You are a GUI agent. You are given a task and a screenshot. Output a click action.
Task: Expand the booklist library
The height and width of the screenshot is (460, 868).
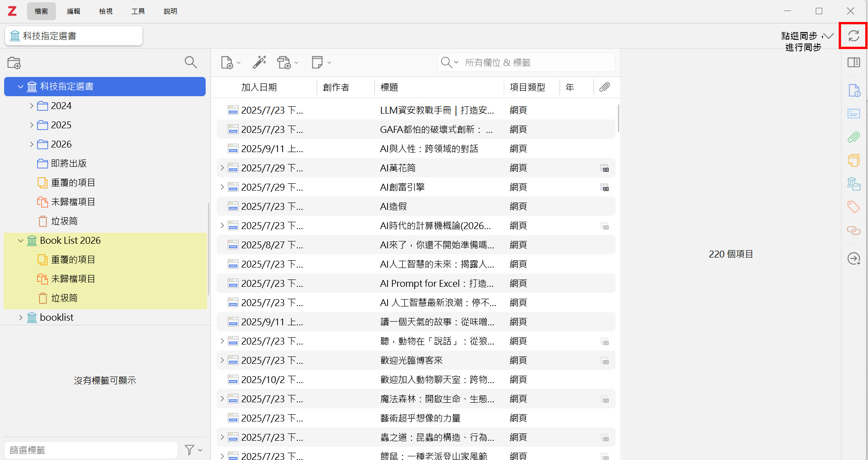pyautogui.click(x=21, y=318)
